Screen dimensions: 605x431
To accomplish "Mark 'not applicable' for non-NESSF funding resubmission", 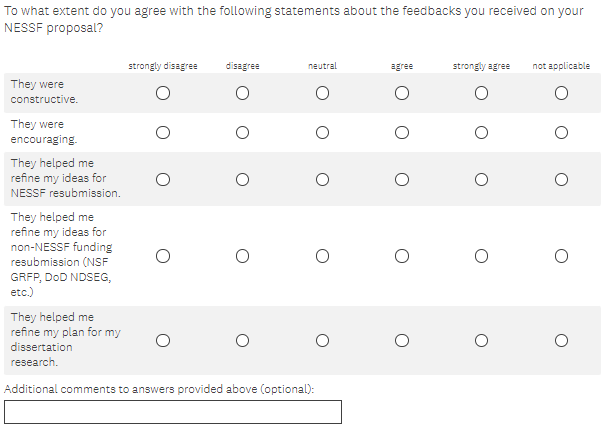I will pos(561,256).
